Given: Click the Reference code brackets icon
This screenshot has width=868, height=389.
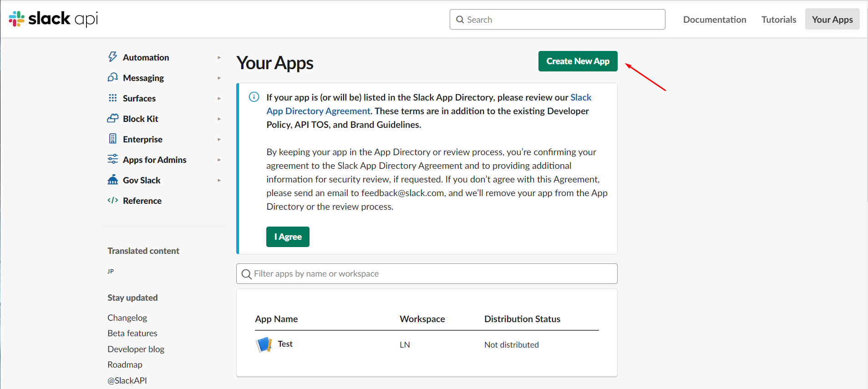Looking at the screenshot, I should [112, 200].
